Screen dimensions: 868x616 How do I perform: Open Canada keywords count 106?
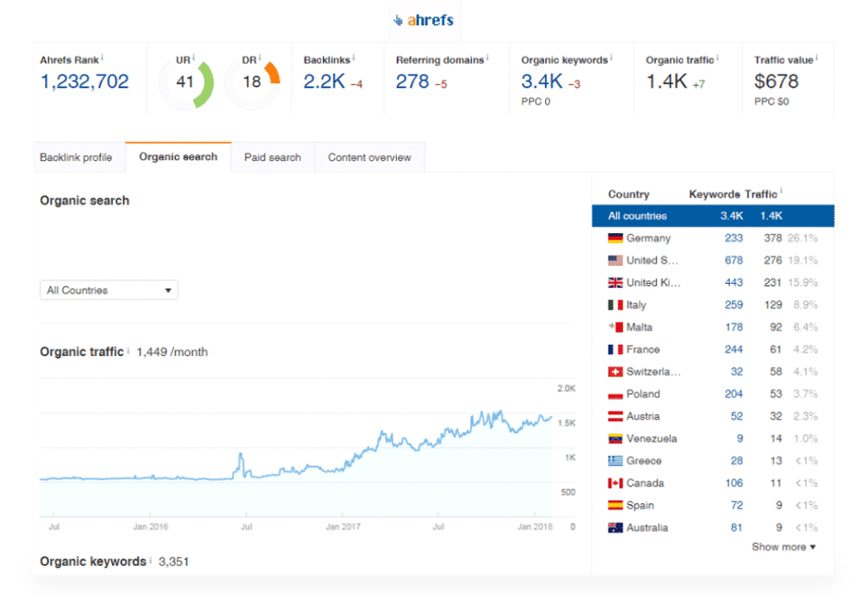(x=734, y=483)
